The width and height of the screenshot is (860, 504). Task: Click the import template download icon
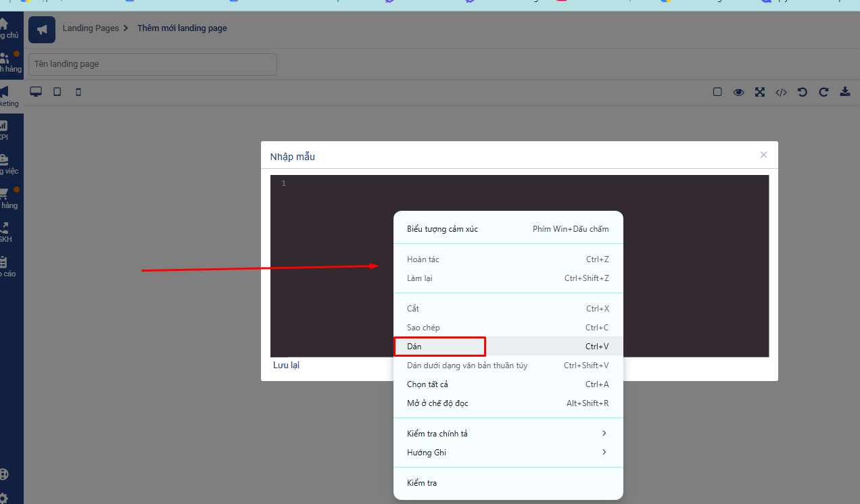click(x=845, y=92)
